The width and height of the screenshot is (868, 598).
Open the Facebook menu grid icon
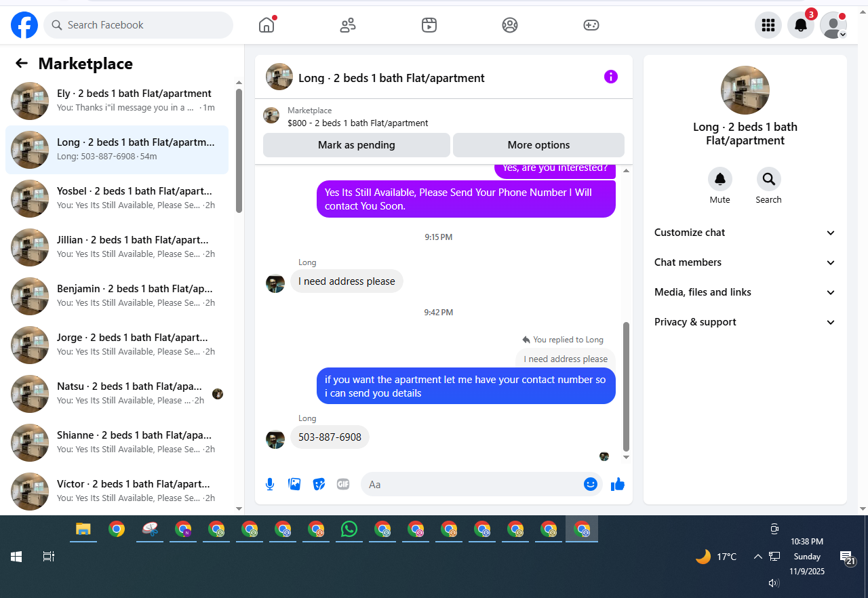pyautogui.click(x=768, y=25)
